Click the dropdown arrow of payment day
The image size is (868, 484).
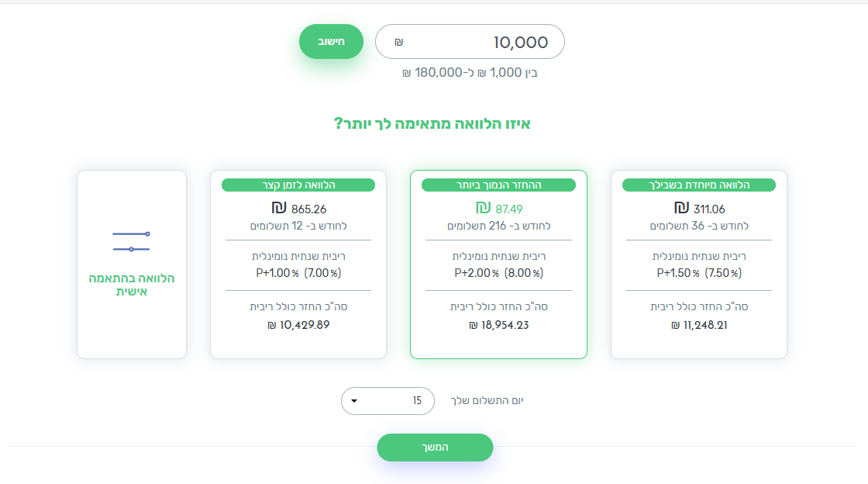(x=354, y=401)
